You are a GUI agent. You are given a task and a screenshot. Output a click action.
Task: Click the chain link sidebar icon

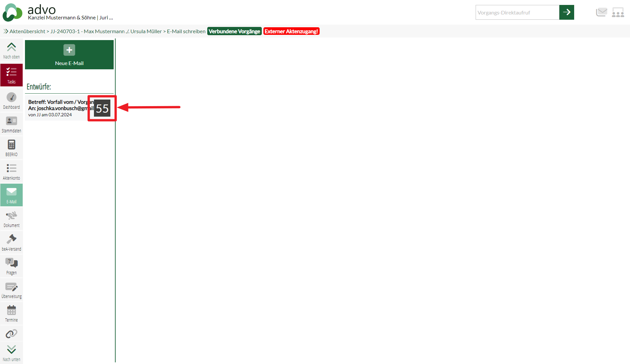pos(11,334)
